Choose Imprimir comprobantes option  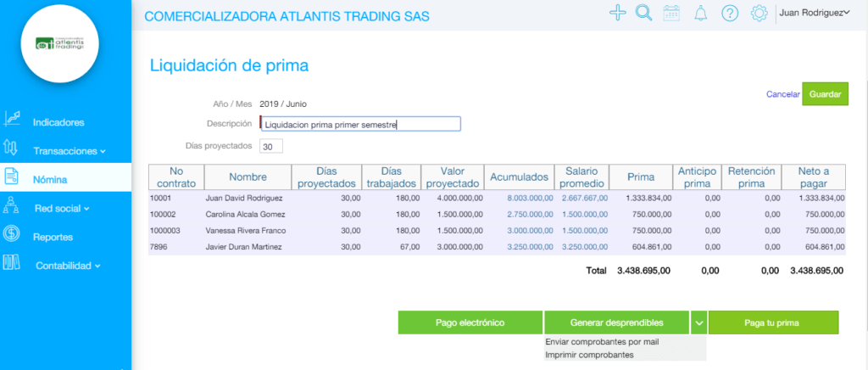[589, 355]
